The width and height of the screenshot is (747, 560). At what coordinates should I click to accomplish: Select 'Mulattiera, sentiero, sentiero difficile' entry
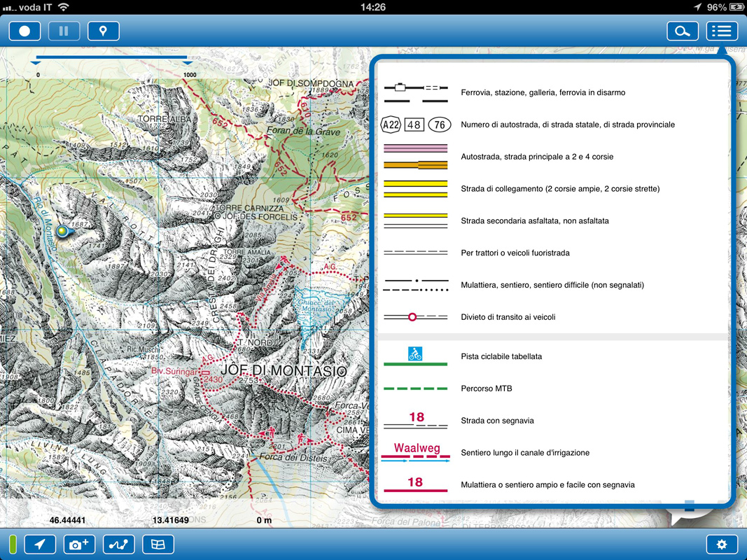coord(552,285)
